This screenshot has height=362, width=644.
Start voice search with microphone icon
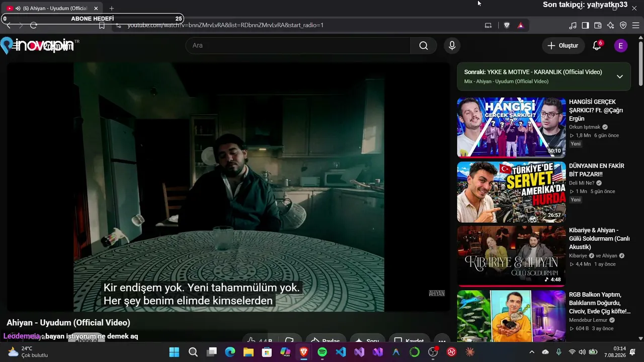click(x=452, y=46)
